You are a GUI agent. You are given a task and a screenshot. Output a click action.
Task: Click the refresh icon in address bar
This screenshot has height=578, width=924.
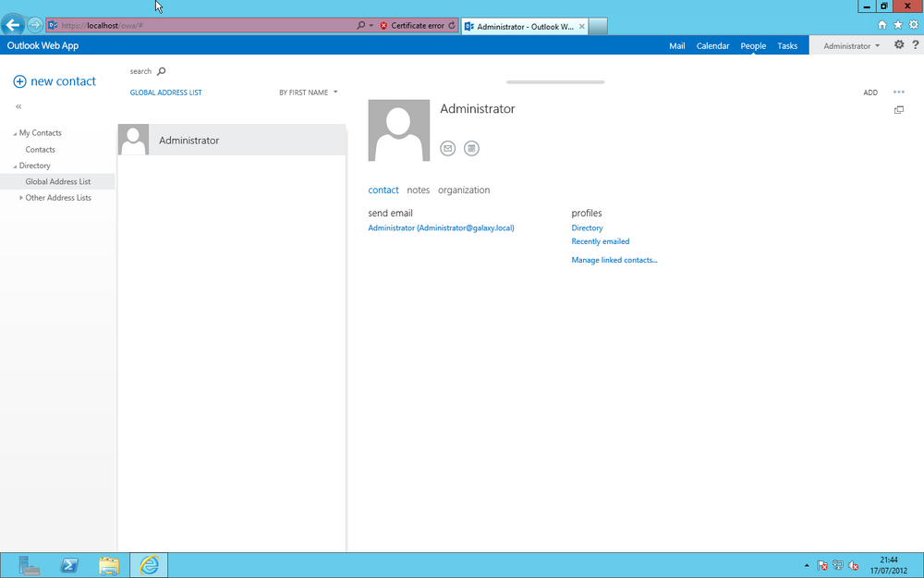[452, 25]
